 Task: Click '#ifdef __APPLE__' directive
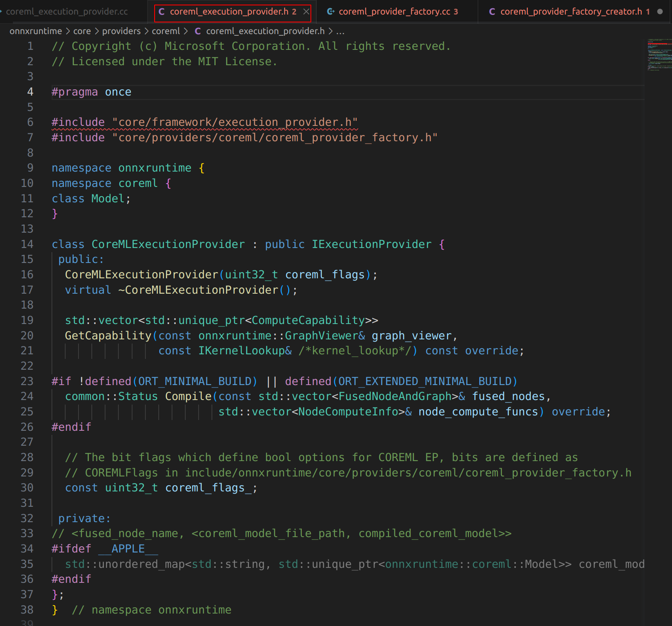[x=105, y=549]
